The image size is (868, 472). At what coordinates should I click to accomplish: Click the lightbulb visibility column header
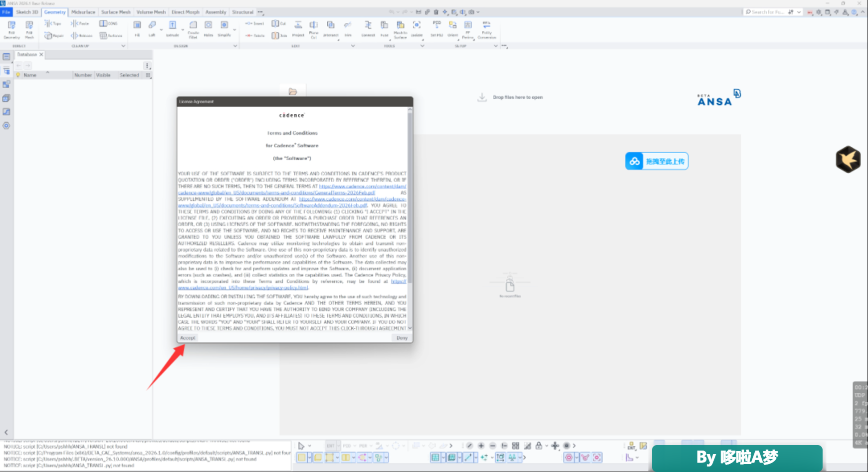point(18,75)
